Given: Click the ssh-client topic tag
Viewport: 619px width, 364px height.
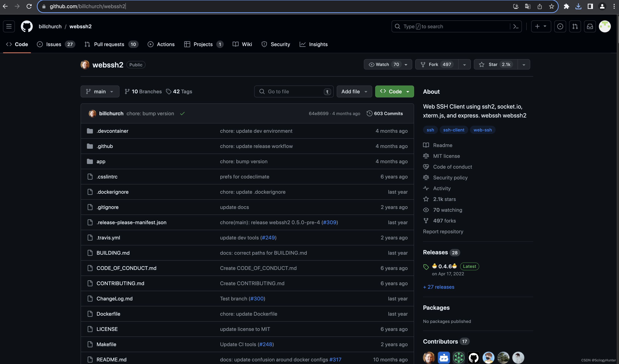Looking at the screenshot, I should pos(454,130).
